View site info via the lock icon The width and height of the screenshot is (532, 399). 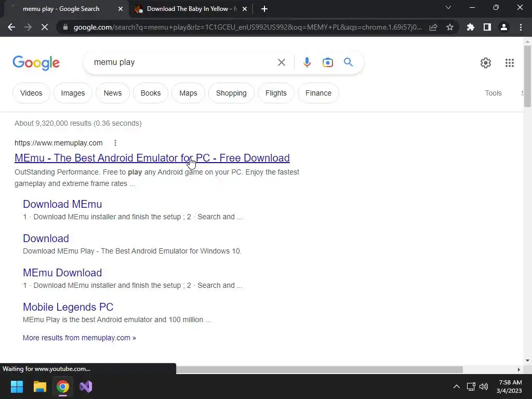pos(65,27)
